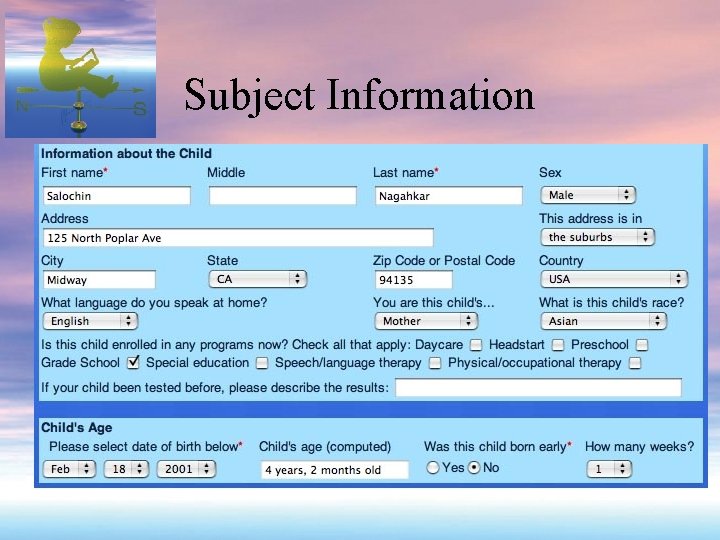Click the 'Child's Age' section title

pyautogui.click(x=77, y=428)
